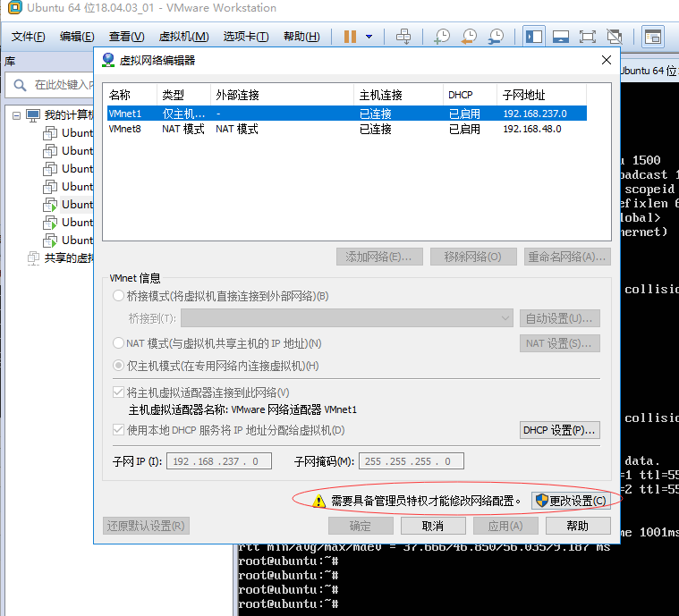679x616 pixels.
Task: Click the 帮助 button in dialog
Action: coord(578,526)
